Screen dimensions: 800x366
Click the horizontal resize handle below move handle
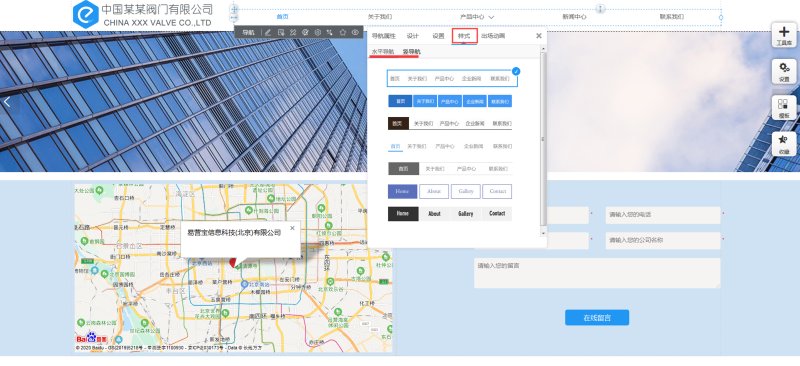point(234,17)
